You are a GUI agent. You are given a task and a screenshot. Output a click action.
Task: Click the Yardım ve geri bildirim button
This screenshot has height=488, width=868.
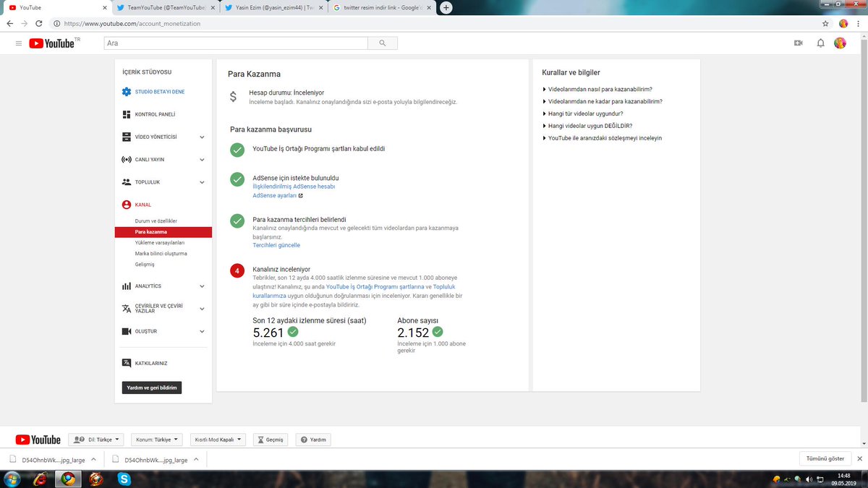(x=152, y=388)
